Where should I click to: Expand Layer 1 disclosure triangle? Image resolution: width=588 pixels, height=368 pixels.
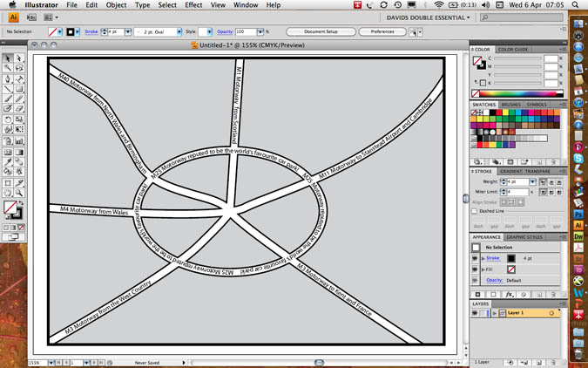(x=494, y=312)
